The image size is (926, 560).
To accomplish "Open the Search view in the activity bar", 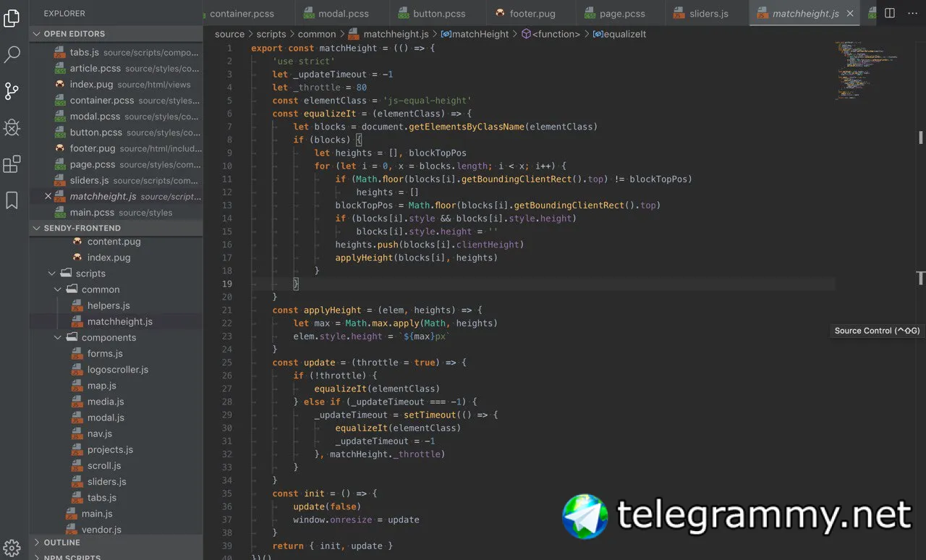I will point(12,54).
